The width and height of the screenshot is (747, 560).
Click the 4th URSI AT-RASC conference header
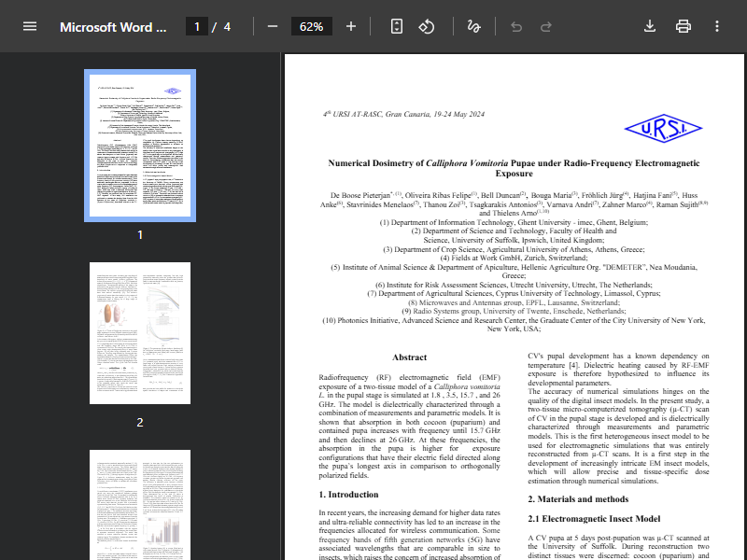tap(403, 114)
